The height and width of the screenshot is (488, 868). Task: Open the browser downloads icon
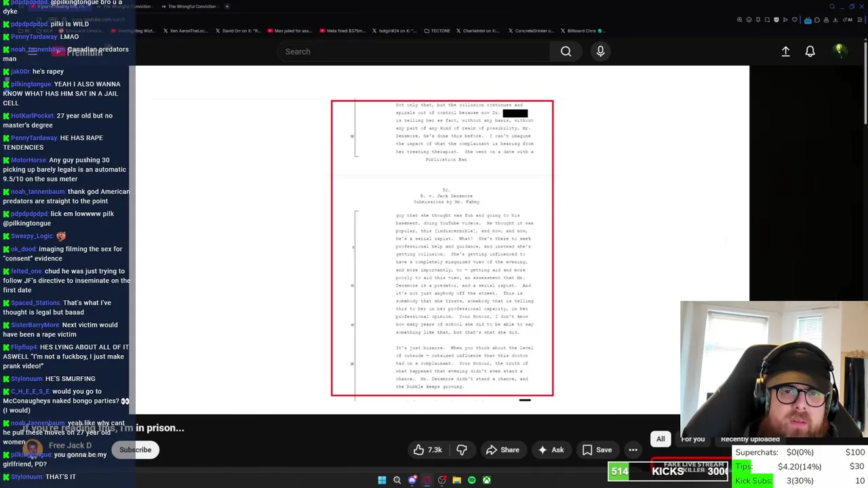pos(835,20)
